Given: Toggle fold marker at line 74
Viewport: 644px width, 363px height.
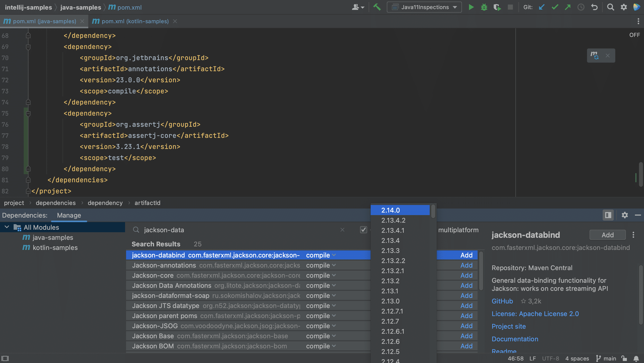Looking at the screenshot, I should [x=28, y=102].
